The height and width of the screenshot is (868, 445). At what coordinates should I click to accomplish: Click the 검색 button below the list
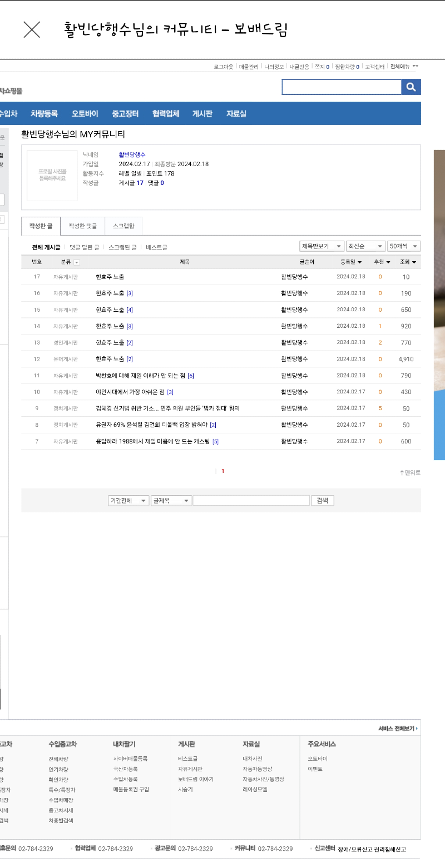[323, 501]
